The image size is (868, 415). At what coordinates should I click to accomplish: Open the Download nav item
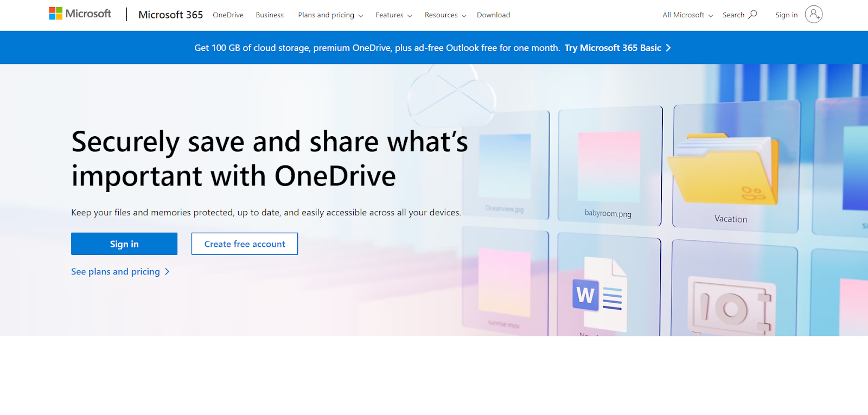[x=493, y=15]
